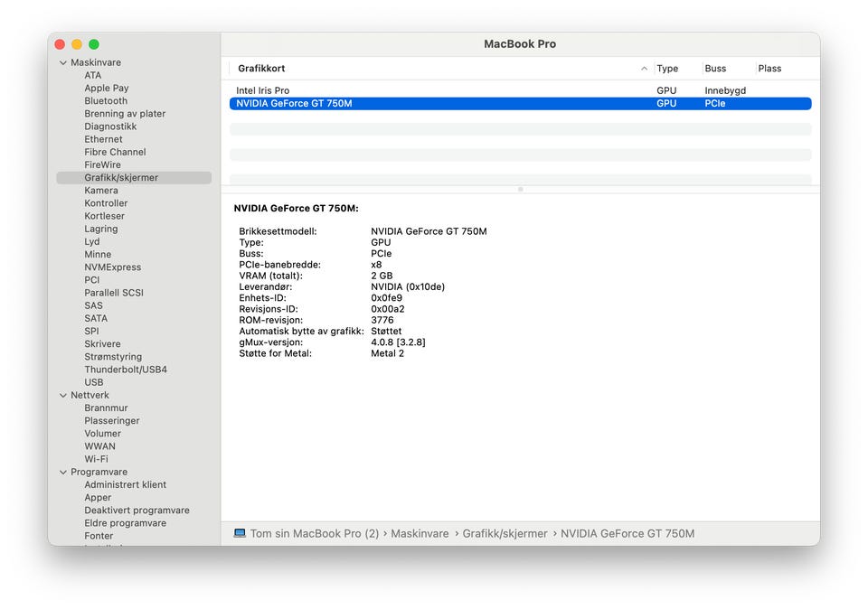868x609 pixels.
Task: Open Fonter in the sidebar
Action: click(99, 536)
